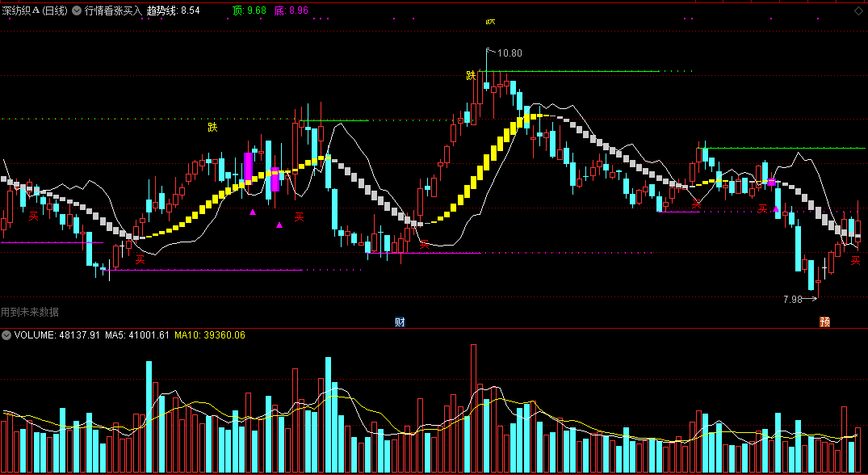Viewport: 868px width, 475px height.
Task: Click the diamond icon at chart corner
Action: click(x=858, y=11)
